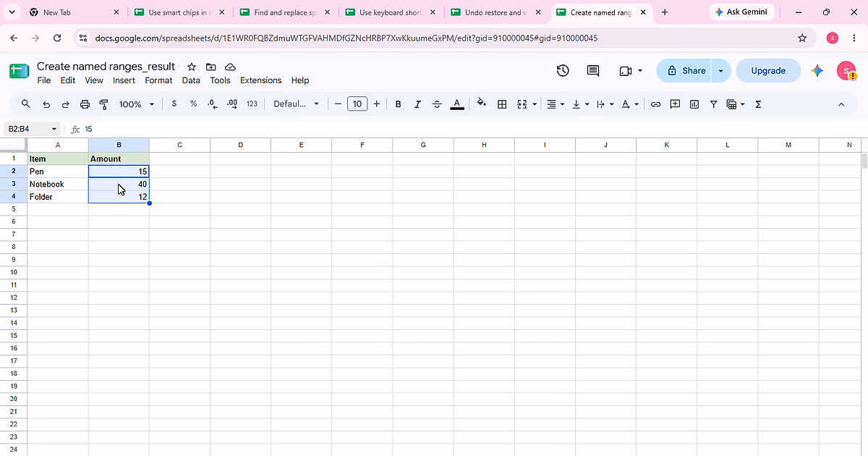Open the version history clock icon
This screenshot has width=868, height=456.
(x=563, y=70)
